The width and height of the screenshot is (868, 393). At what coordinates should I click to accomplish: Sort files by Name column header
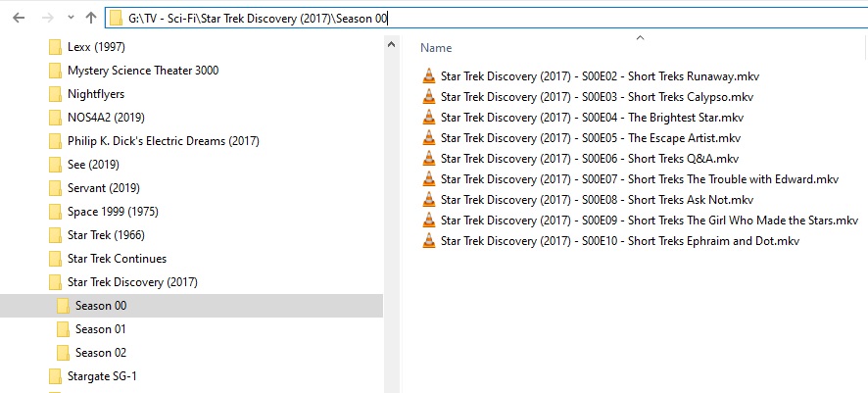[436, 48]
